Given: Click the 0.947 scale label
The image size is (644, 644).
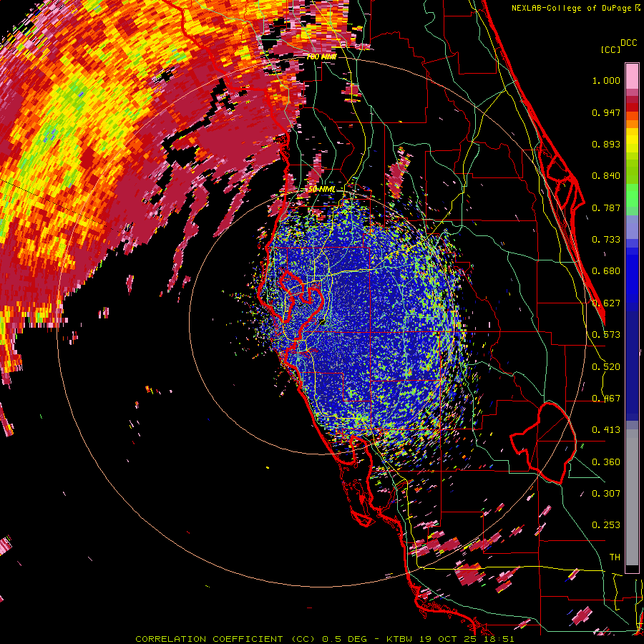Looking at the screenshot, I should click(x=606, y=112).
